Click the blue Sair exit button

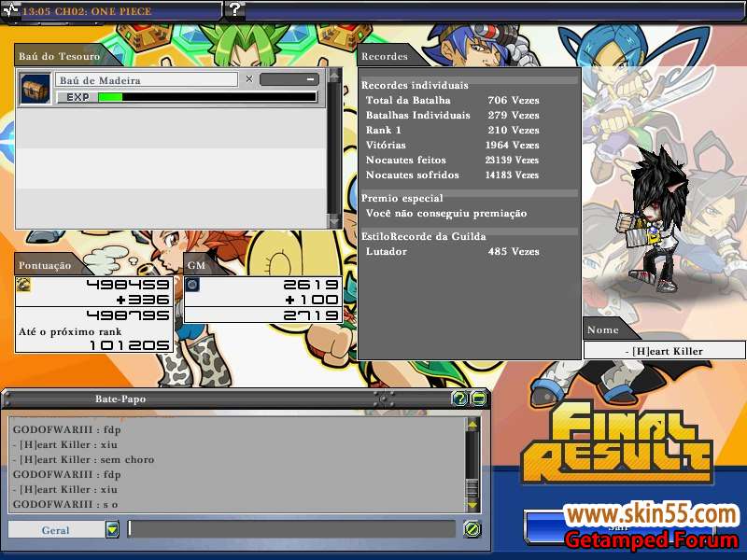point(618,526)
